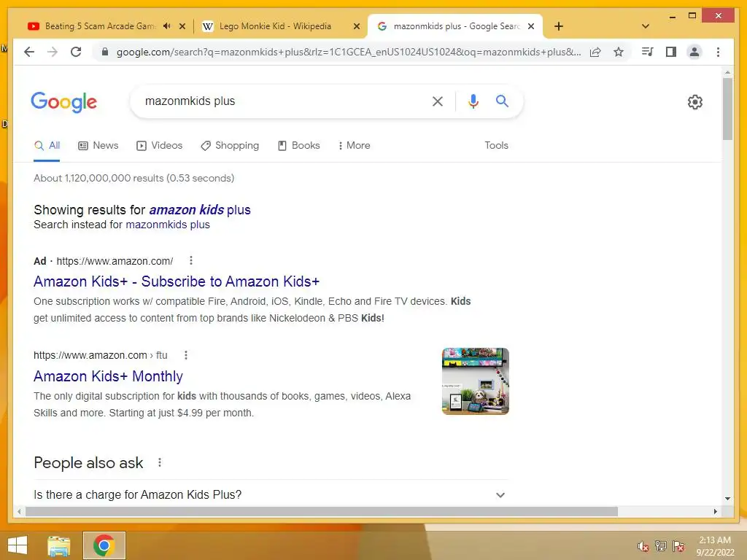The width and height of the screenshot is (747, 560).
Task: Clear the Google search box
Action: coord(438,101)
